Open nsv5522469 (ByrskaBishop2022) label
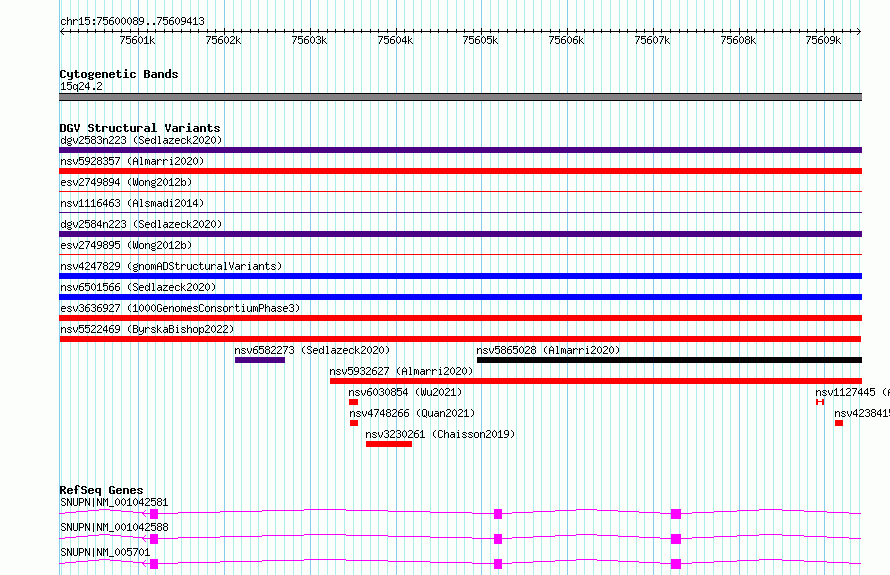The height and width of the screenshot is (575, 890). click(x=147, y=329)
